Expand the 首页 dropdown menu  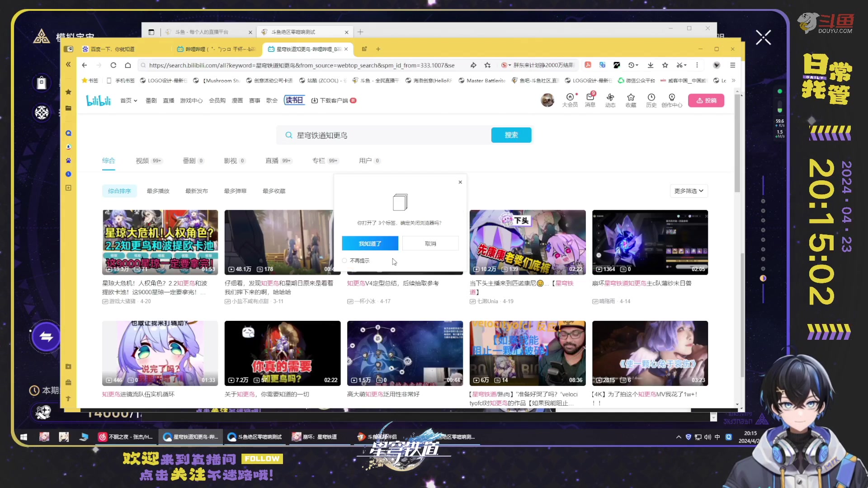129,100
